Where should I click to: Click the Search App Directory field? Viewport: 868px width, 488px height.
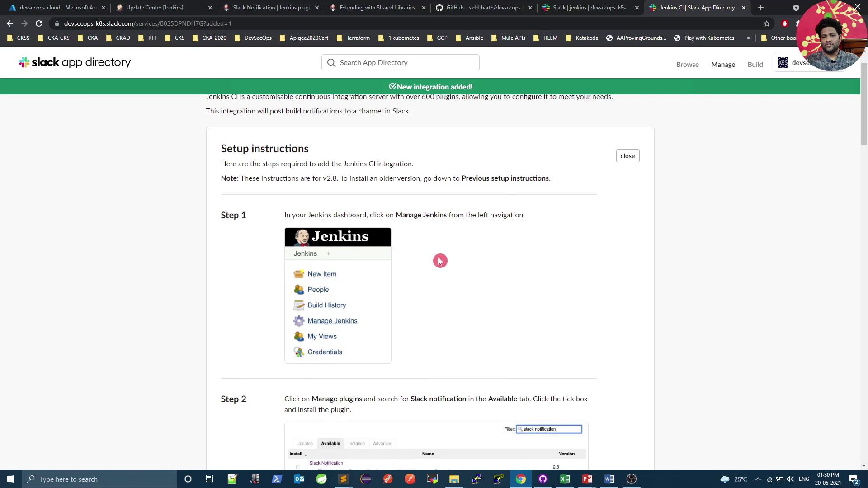coord(401,63)
